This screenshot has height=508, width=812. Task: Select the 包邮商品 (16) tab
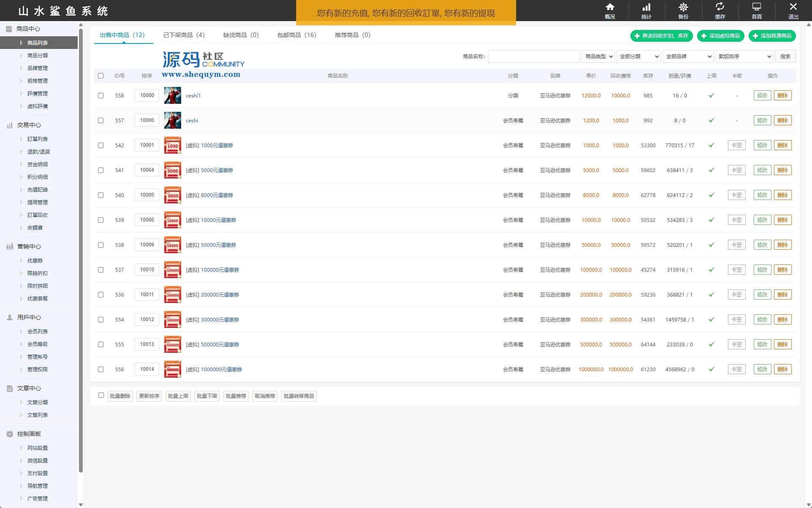point(296,35)
